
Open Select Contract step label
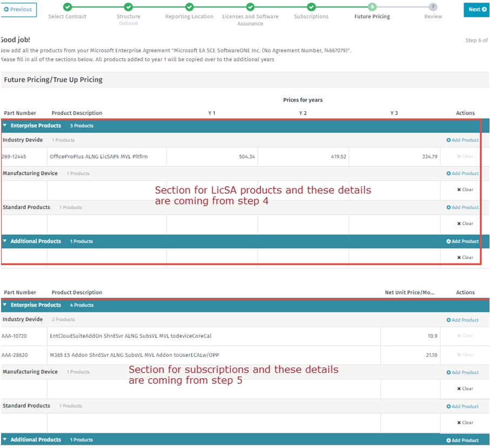[x=67, y=17]
